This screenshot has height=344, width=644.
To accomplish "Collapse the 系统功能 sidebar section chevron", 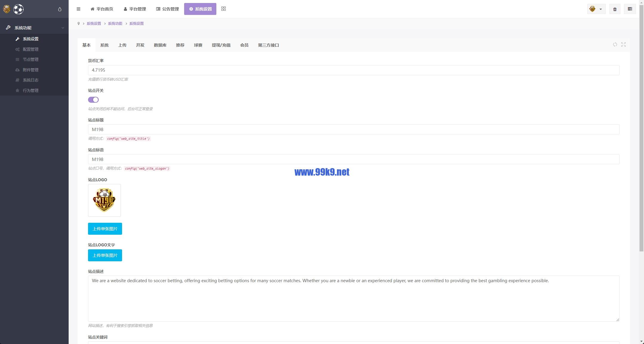I will (63, 28).
